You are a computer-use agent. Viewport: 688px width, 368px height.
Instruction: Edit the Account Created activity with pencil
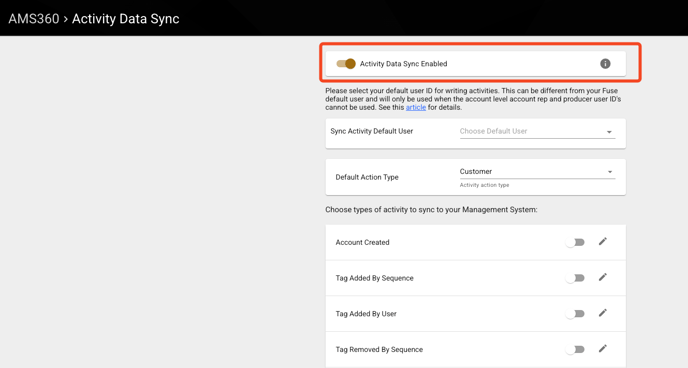pos(603,241)
